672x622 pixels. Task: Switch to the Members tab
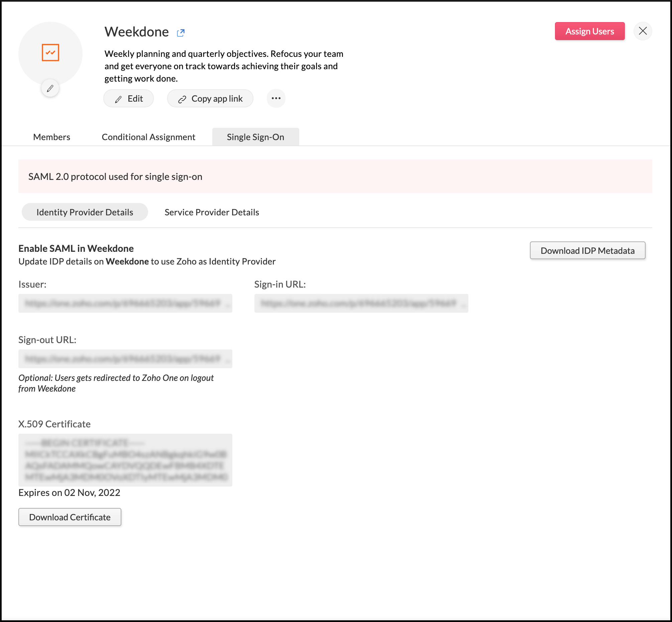(51, 137)
